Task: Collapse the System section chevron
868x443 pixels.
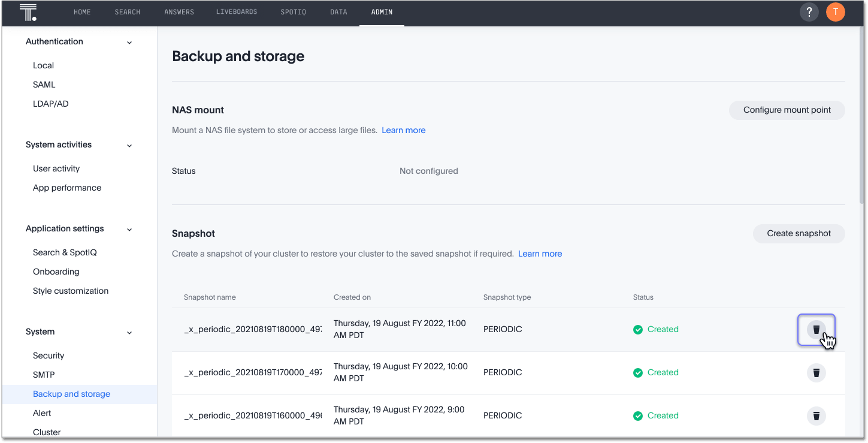Action: (129, 333)
